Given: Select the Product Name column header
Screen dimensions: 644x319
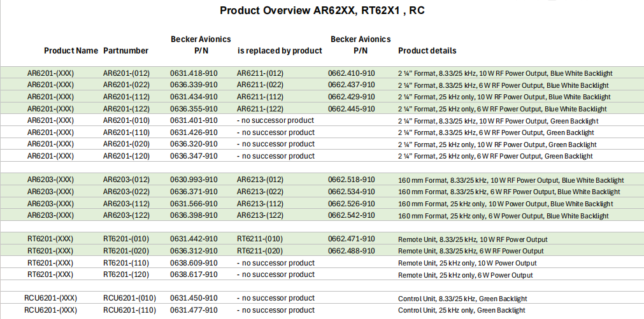Looking at the screenshot, I should click(71, 51).
